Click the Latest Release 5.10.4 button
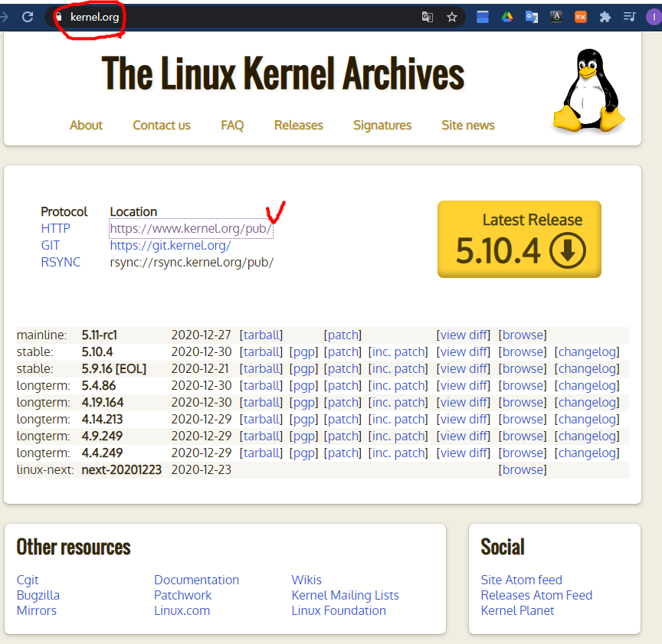This screenshot has width=662, height=644. pos(519,239)
